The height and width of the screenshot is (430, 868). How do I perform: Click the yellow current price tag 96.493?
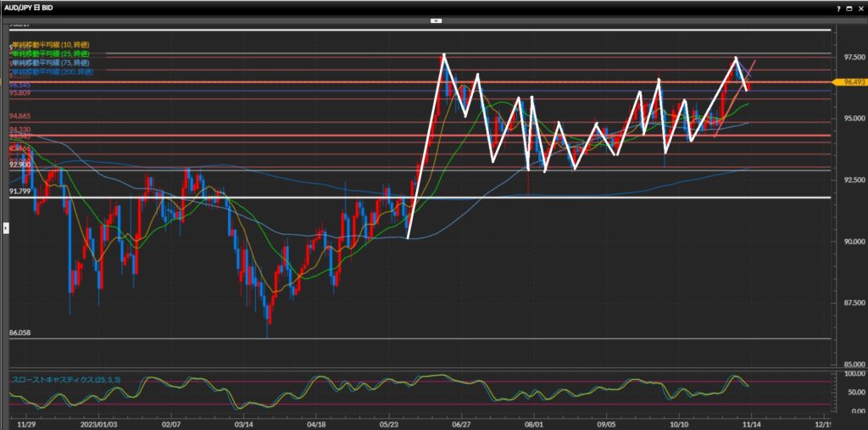tap(848, 82)
